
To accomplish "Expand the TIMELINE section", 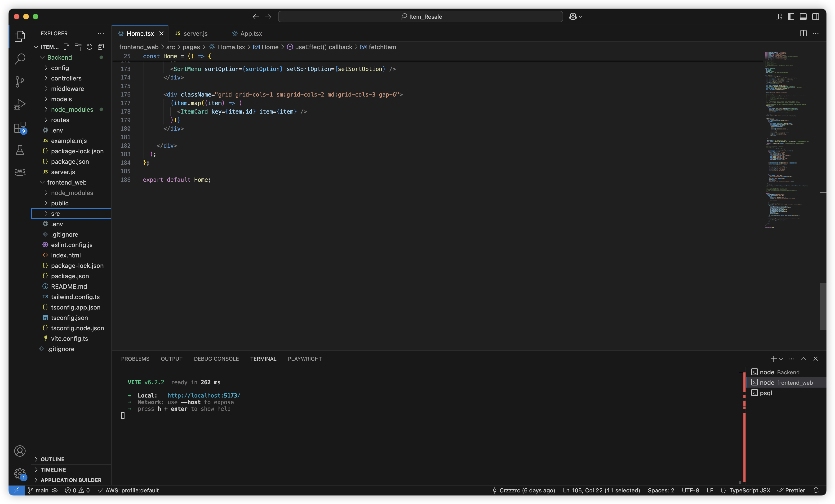I will coord(71,469).
